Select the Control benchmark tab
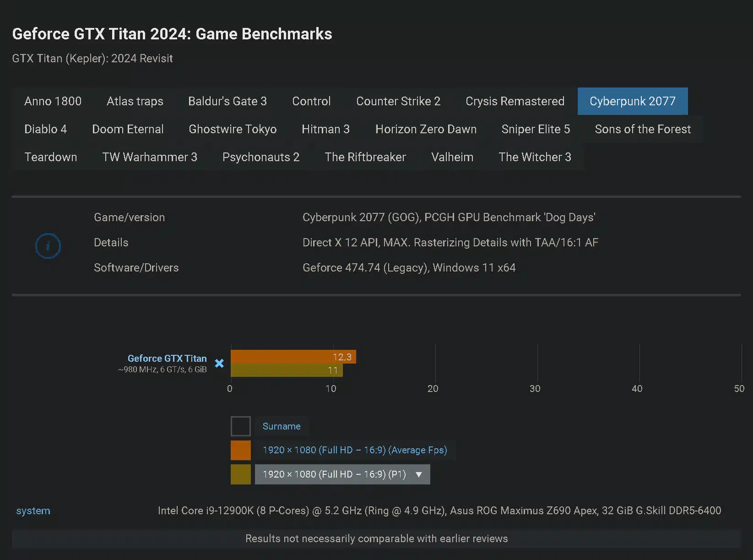This screenshot has width=753, height=560. 311,101
